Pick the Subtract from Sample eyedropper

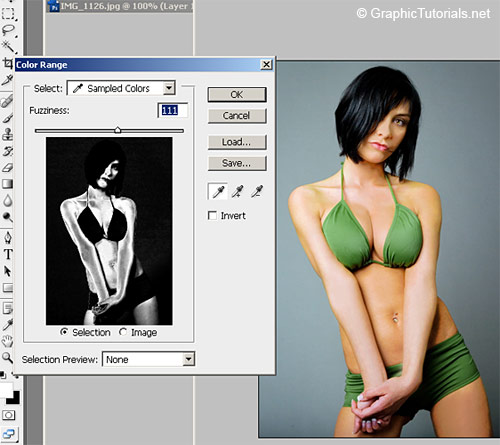tap(257, 192)
